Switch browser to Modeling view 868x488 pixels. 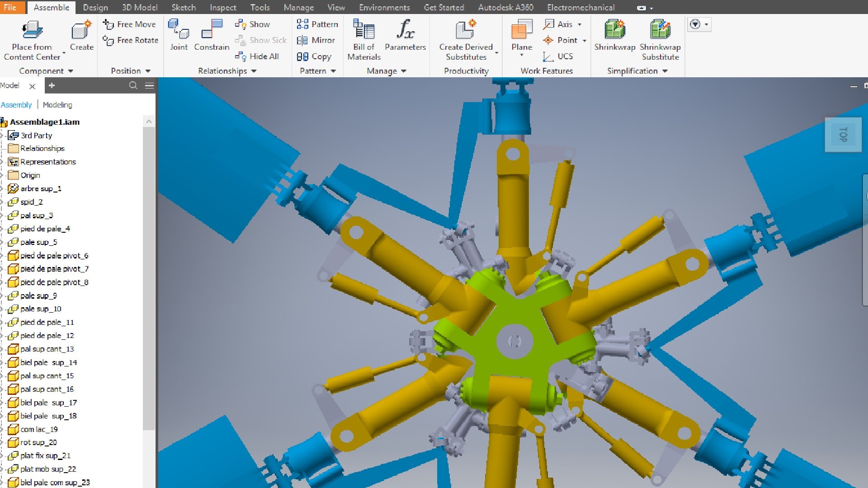(57, 105)
